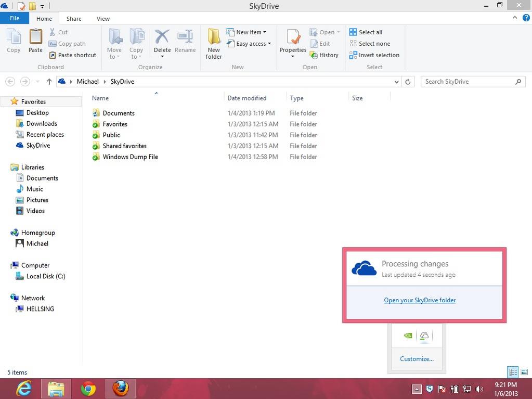Click Invert selection in the ribbon
Image resolution: width=532 pixels, height=399 pixels.
pyautogui.click(x=374, y=55)
